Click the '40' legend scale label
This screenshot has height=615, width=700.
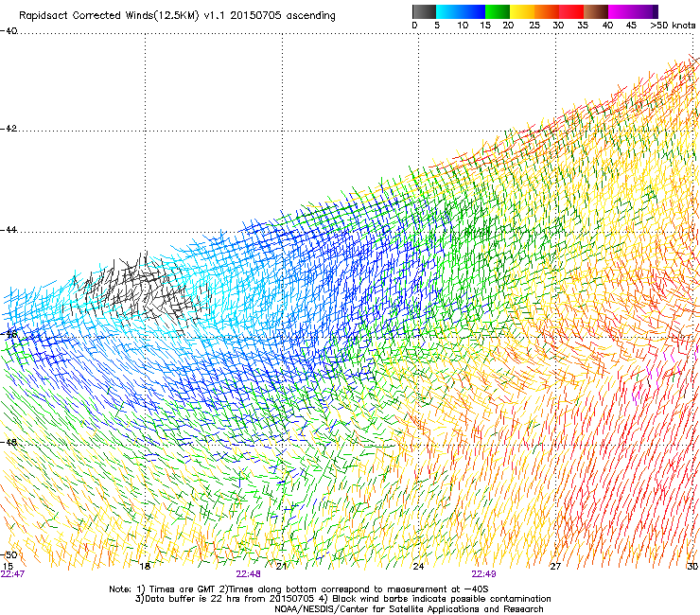tap(607, 26)
